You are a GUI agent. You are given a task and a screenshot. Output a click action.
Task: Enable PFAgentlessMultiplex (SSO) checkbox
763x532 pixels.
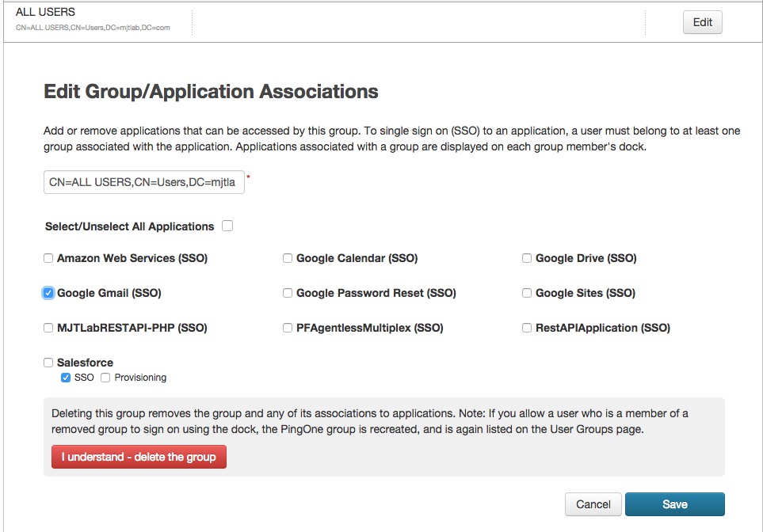[x=288, y=328]
